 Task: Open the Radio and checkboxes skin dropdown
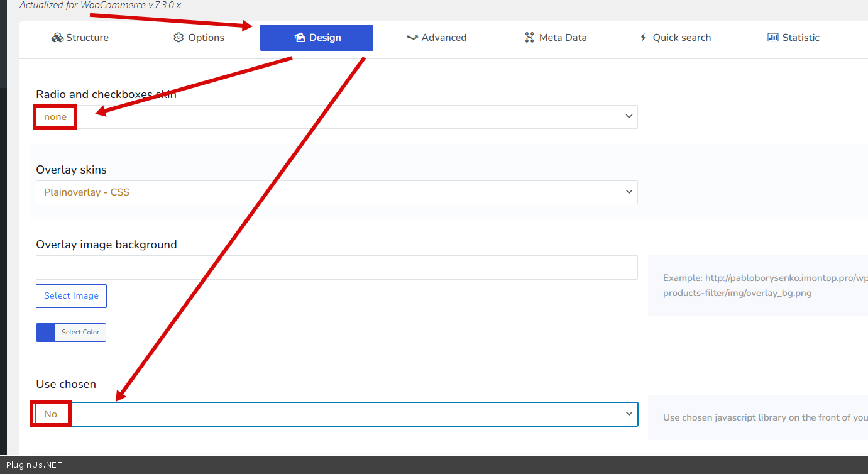coord(336,117)
